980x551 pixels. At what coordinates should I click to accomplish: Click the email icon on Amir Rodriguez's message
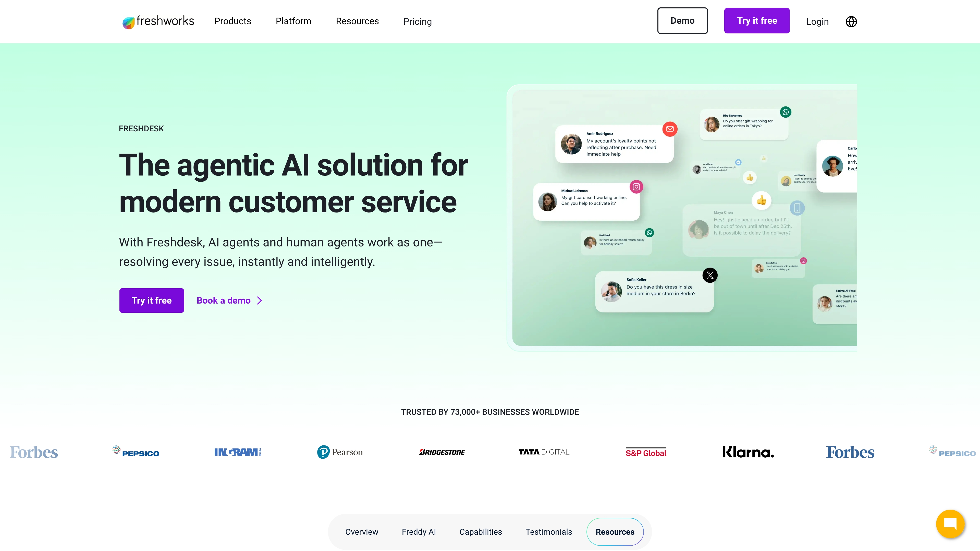670,129
